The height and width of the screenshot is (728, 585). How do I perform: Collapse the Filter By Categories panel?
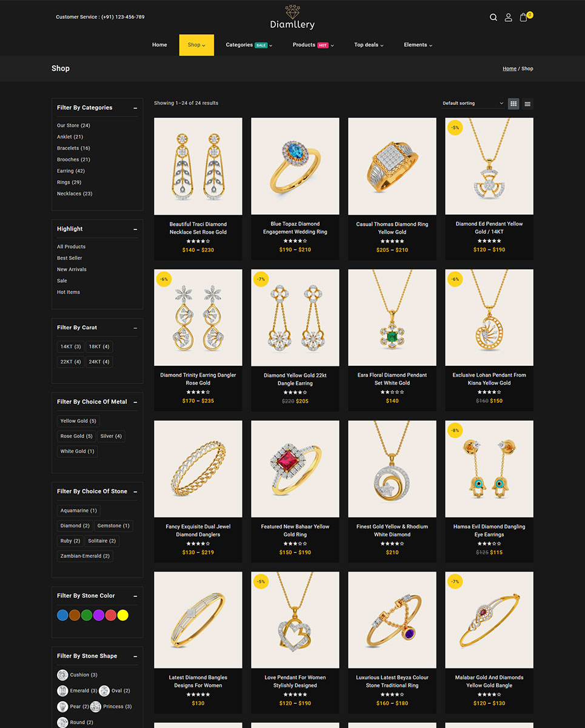pos(135,108)
